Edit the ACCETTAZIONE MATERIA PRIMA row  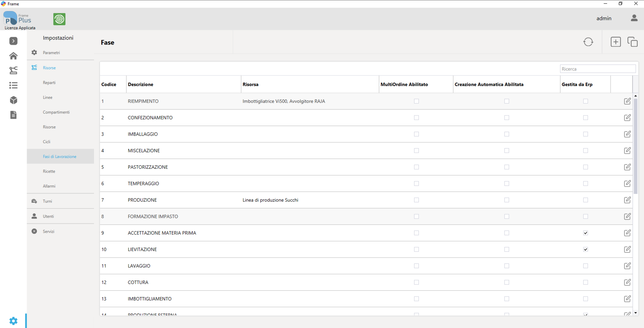627,233
